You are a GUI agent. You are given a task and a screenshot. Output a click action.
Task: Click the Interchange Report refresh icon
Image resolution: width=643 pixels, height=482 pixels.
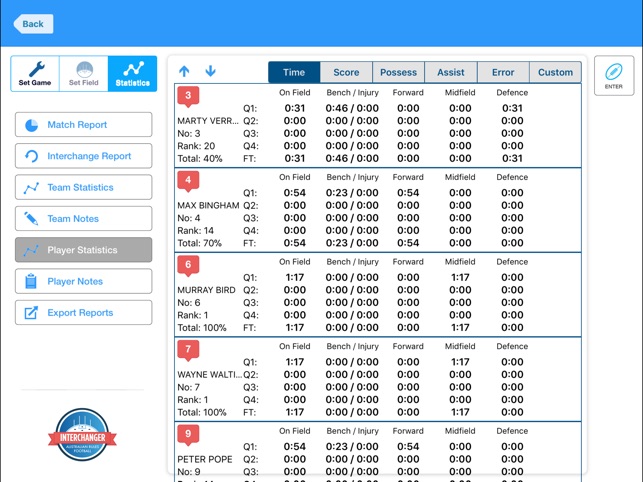tap(32, 156)
